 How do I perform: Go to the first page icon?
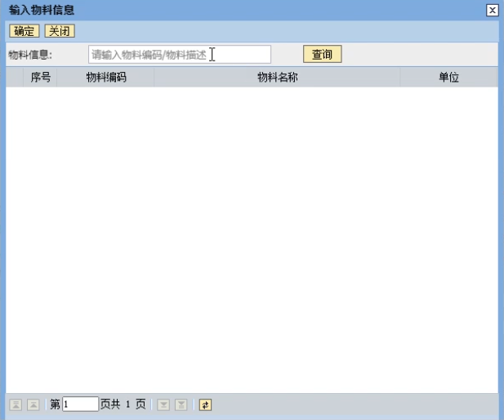click(16, 404)
